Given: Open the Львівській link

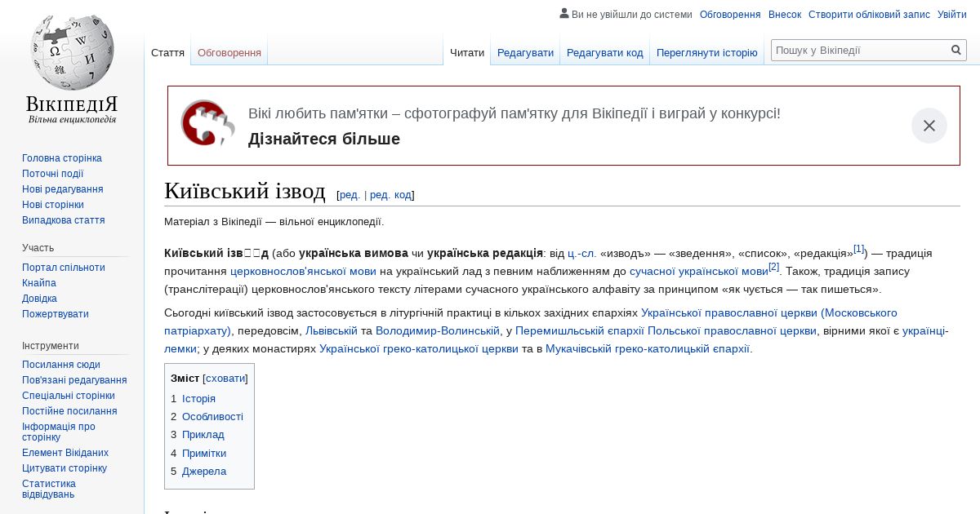Looking at the screenshot, I should coord(332,330).
